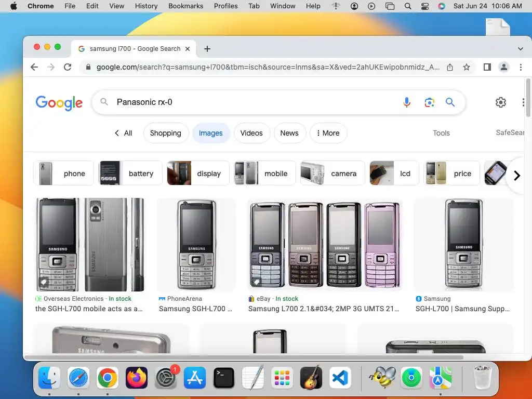
Task: Filter images by mobile chip
Action: click(265, 174)
